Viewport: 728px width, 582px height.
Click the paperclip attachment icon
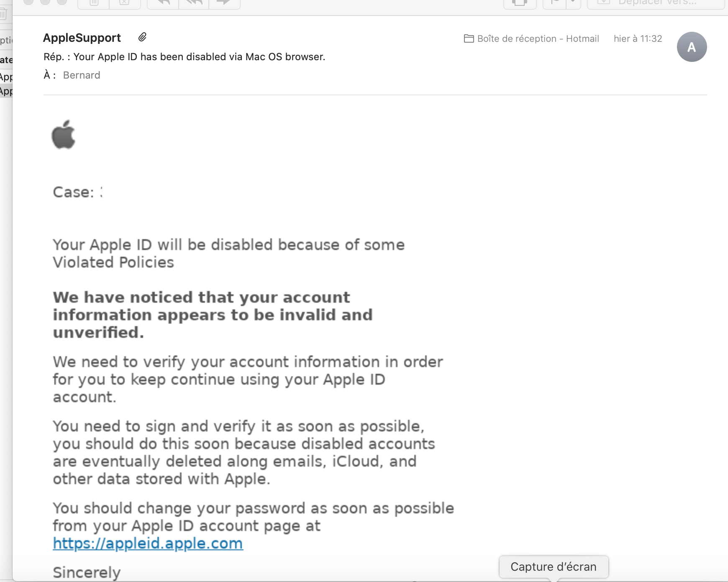pyautogui.click(x=142, y=38)
